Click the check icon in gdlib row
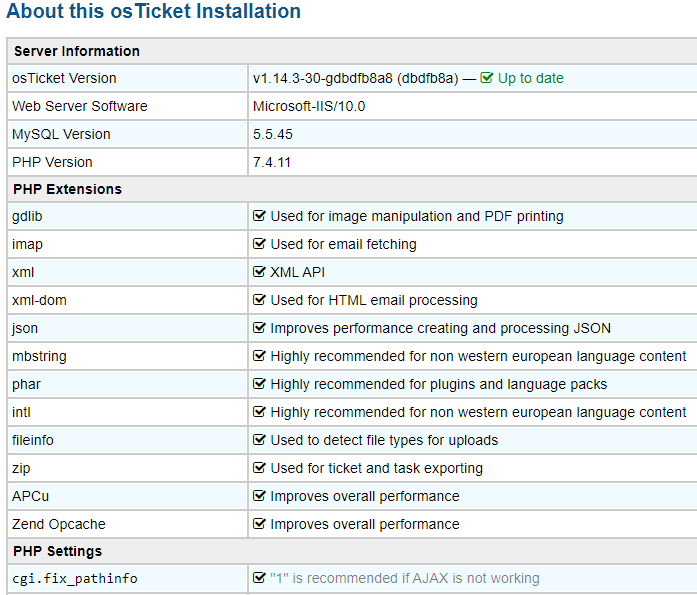This screenshot has height=595, width=697. [259, 216]
